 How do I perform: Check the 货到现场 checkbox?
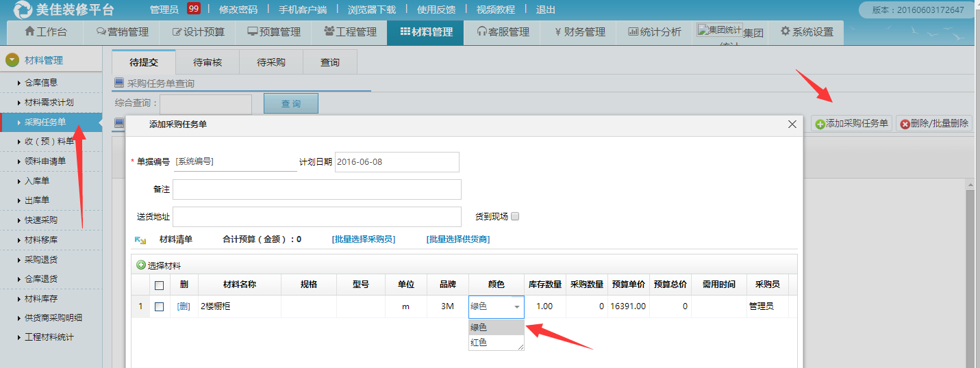click(x=515, y=216)
